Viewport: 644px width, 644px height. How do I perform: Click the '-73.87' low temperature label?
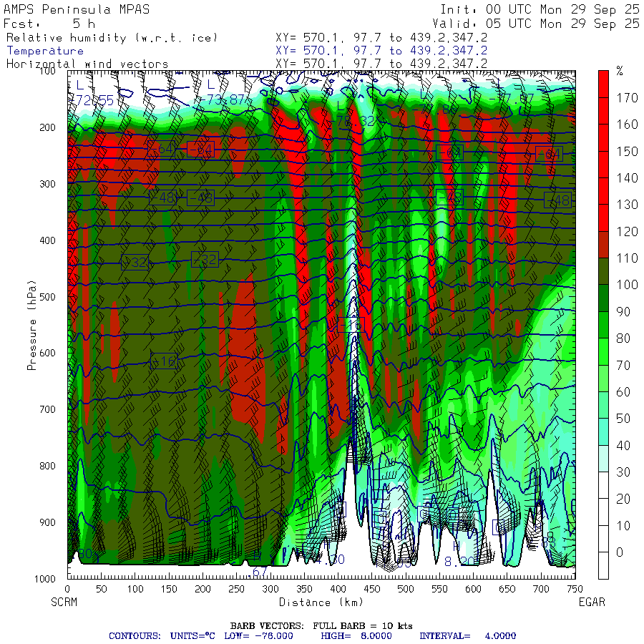(x=221, y=99)
